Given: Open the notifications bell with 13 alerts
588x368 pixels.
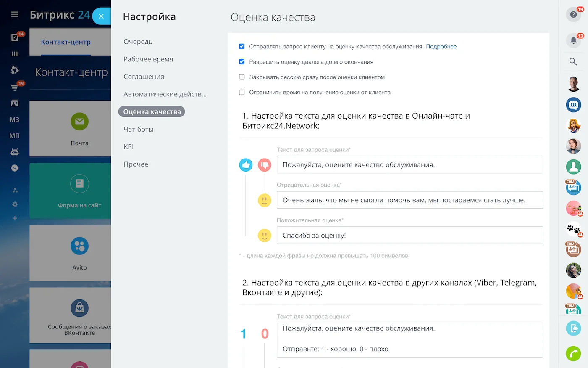Looking at the screenshot, I should coord(573,39).
